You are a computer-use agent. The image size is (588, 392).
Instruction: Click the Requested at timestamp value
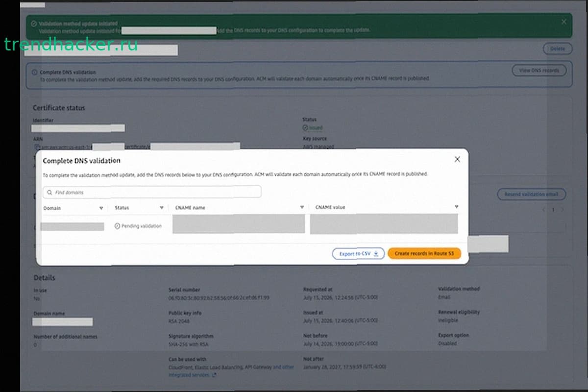341,297
